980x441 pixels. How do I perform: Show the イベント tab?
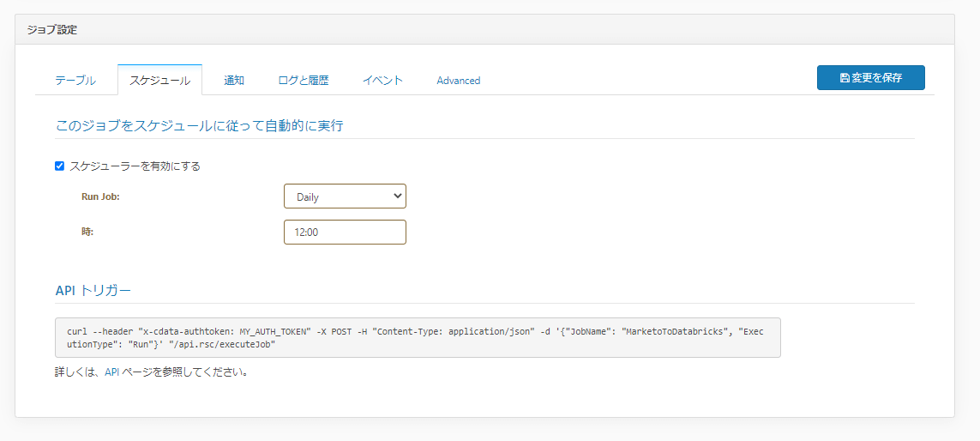(382, 81)
